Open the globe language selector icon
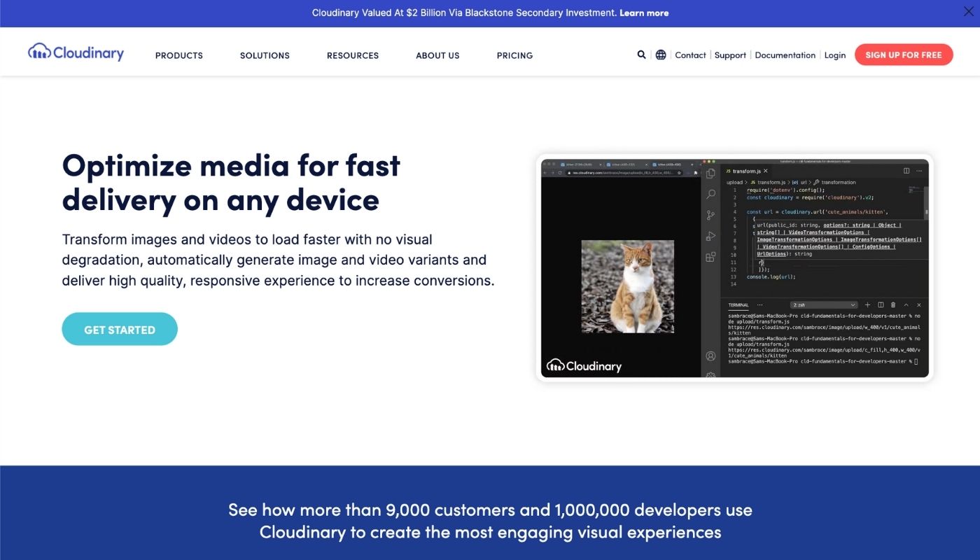Viewport: 980px width, 560px height. tap(661, 55)
